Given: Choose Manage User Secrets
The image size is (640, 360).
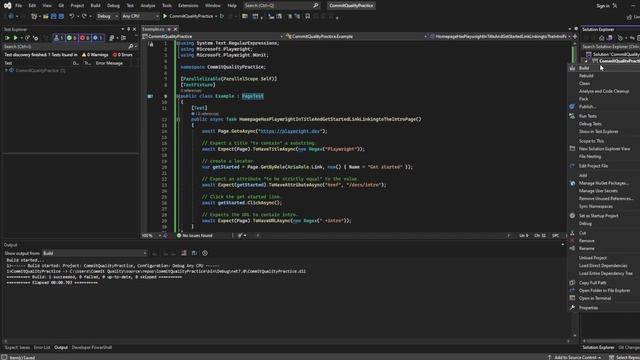Looking at the screenshot, I should (x=598, y=191).
